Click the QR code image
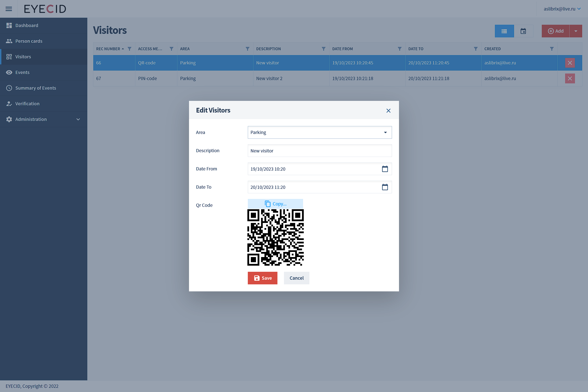This screenshot has height=392, width=588. [275, 237]
